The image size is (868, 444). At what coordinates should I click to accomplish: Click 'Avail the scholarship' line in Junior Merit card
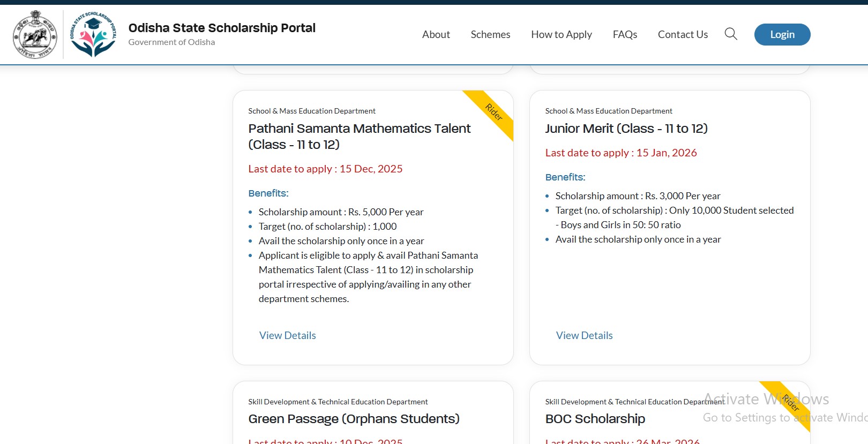pyautogui.click(x=638, y=239)
